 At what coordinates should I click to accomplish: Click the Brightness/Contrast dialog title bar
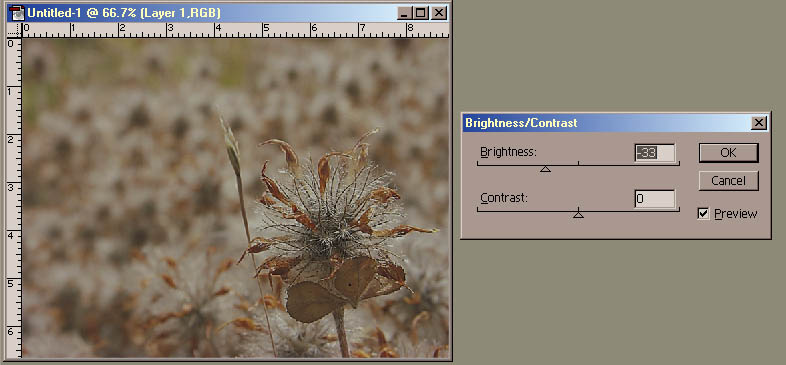pyautogui.click(x=607, y=123)
